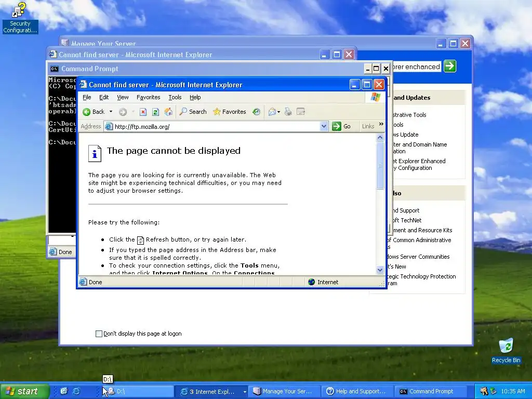Expand the Back button history dropdown arrow
This screenshot has height=399, width=532.
[x=111, y=112]
